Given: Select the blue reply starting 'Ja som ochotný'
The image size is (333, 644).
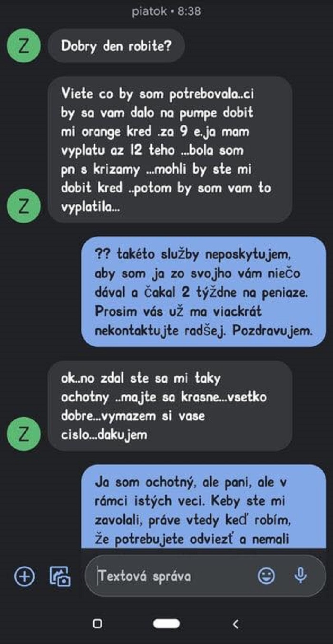Looking at the screenshot, I should click(204, 506).
